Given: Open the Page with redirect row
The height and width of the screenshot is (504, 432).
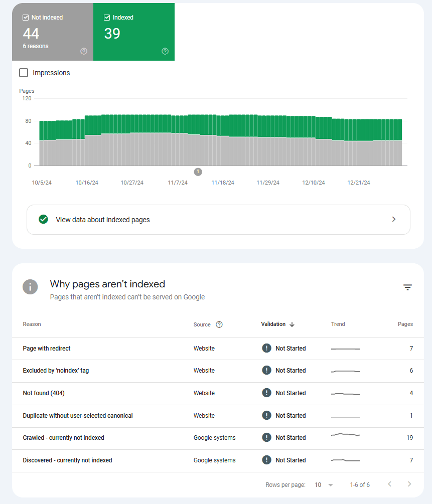Looking at the screenshot, I should [50, 349].
